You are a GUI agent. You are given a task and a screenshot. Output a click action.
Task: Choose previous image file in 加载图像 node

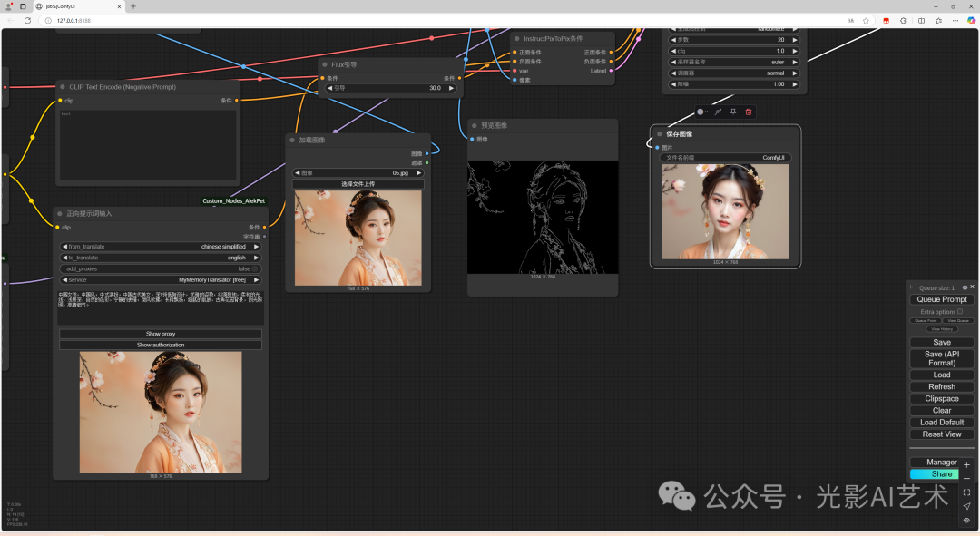pyautogui.click(x=299, y=172)
